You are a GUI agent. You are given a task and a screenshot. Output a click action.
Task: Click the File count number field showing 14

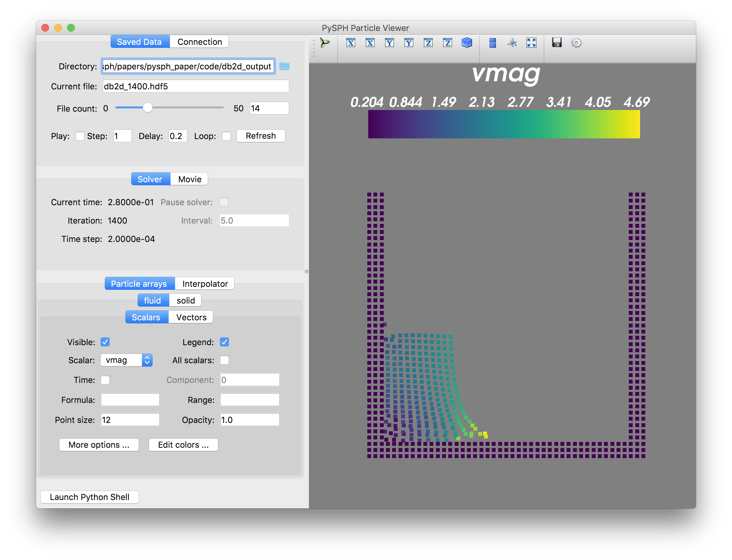tap(269, 108)
